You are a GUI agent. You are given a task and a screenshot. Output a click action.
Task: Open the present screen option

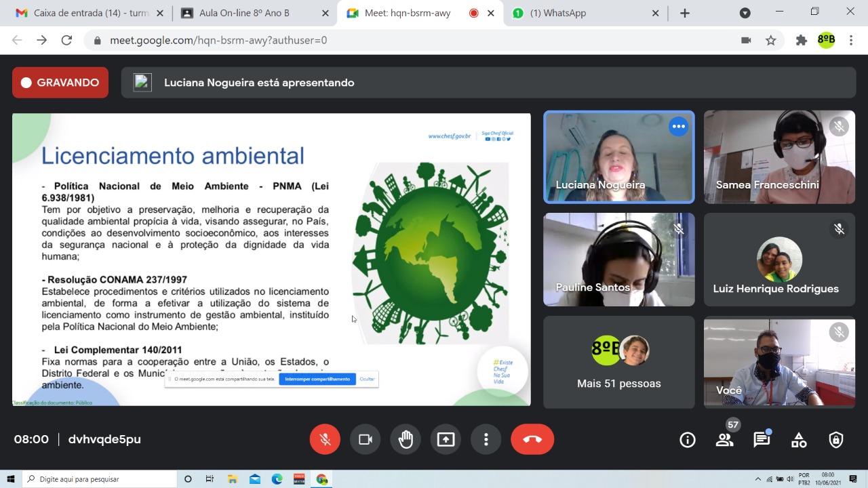coord(446,439)
